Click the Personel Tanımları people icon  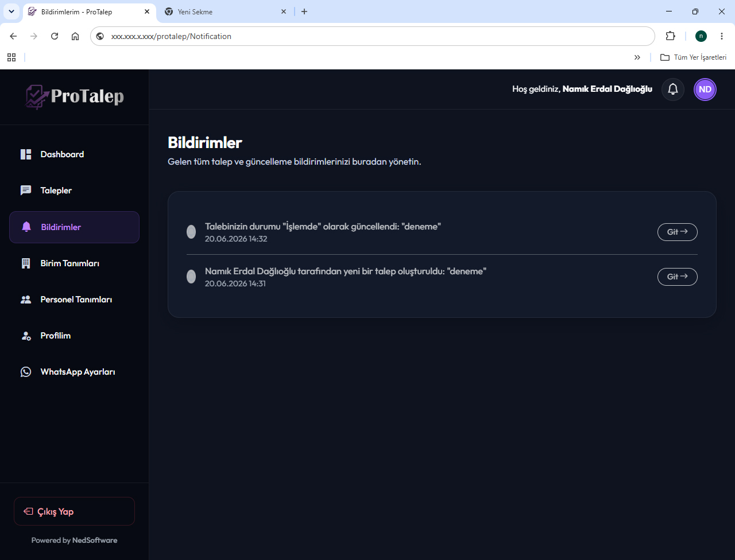coord(26,300)
